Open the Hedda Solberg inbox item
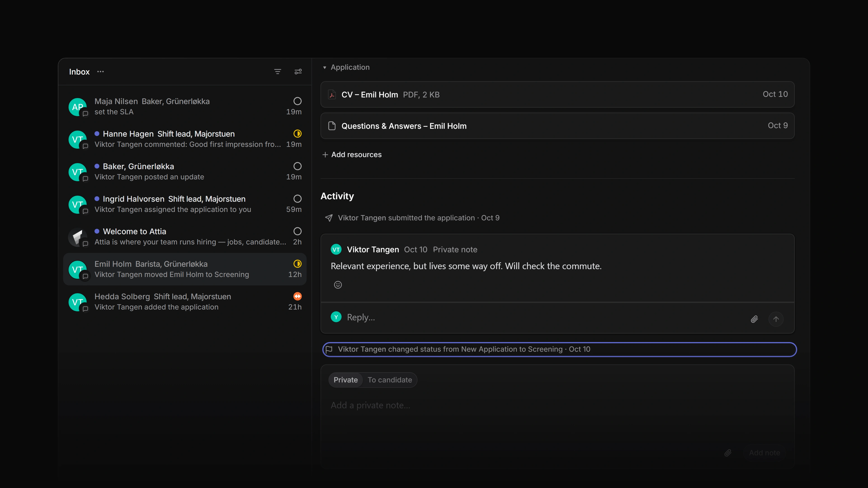868x488 pixels. point(185,302)
